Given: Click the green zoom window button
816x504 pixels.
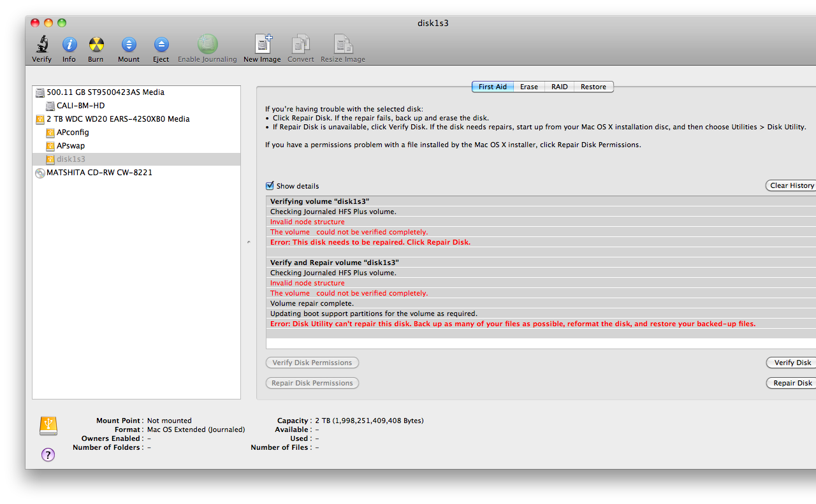Looking at the screenshot, I should point(62,23).
